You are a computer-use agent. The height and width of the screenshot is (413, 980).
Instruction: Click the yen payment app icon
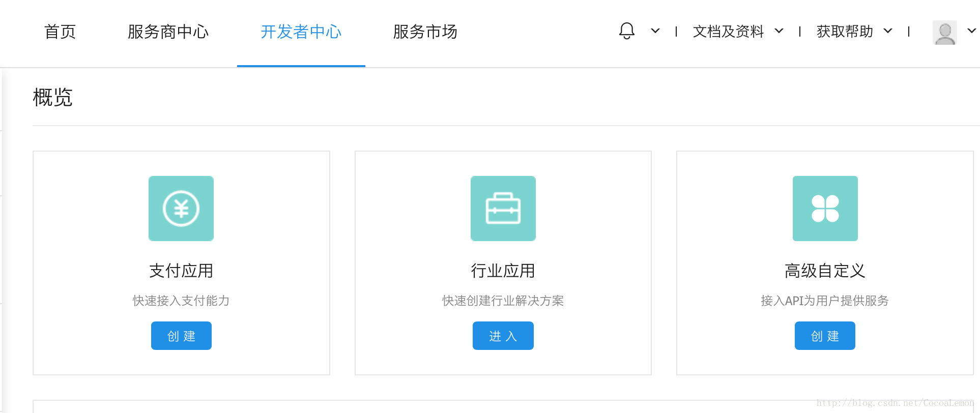pyautogui.click(x=181, y=209)
